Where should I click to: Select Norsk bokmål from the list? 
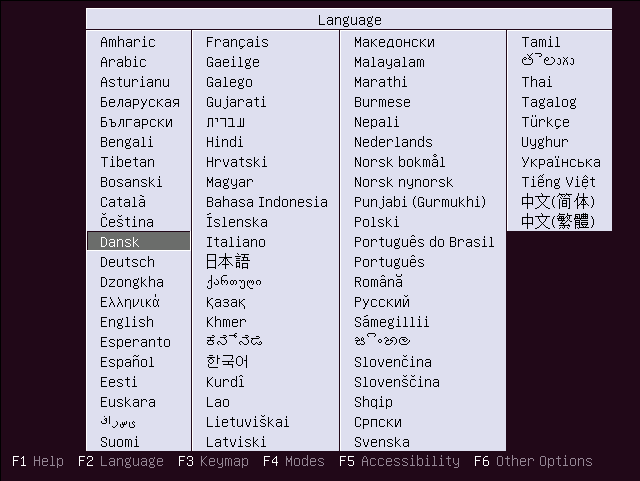pos(399,162)
